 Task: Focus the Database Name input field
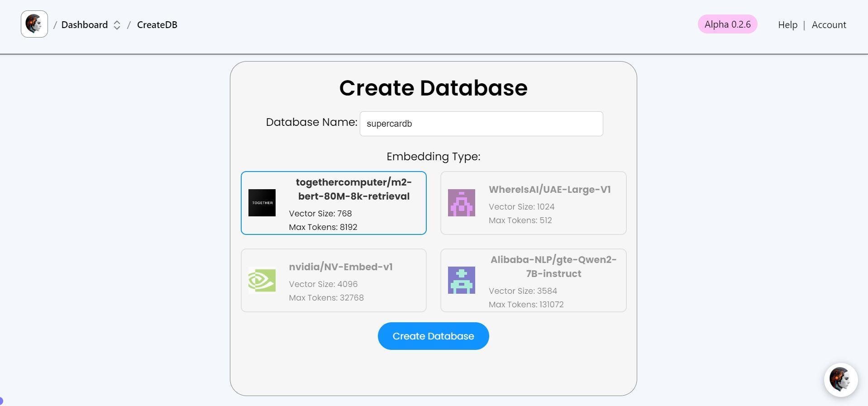(481, 124)
